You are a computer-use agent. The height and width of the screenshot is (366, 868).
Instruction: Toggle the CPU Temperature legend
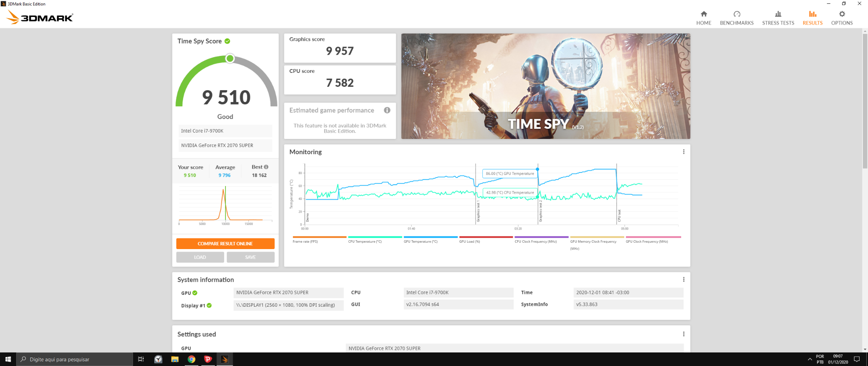pos(375,240)
